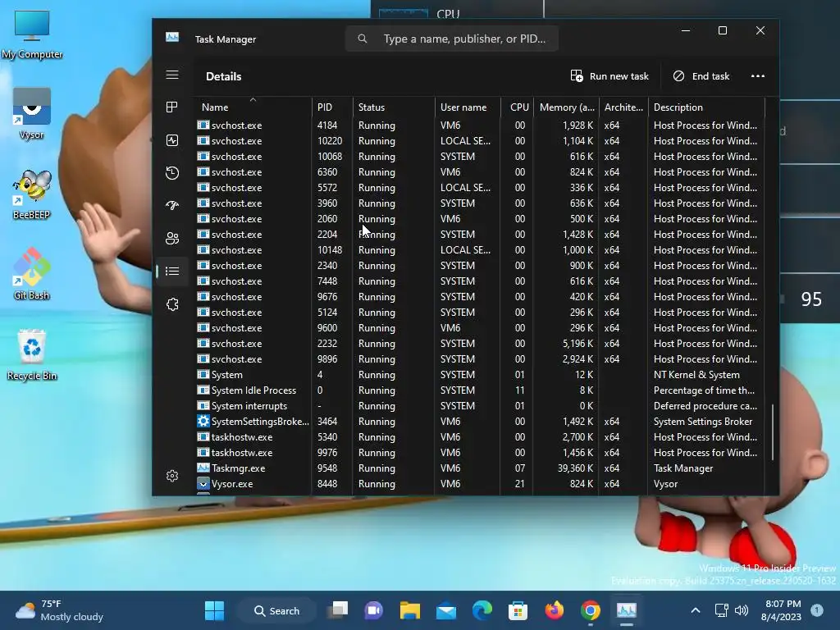
Task: Go to the Processes page icon
Action: [x=172, y=107]
